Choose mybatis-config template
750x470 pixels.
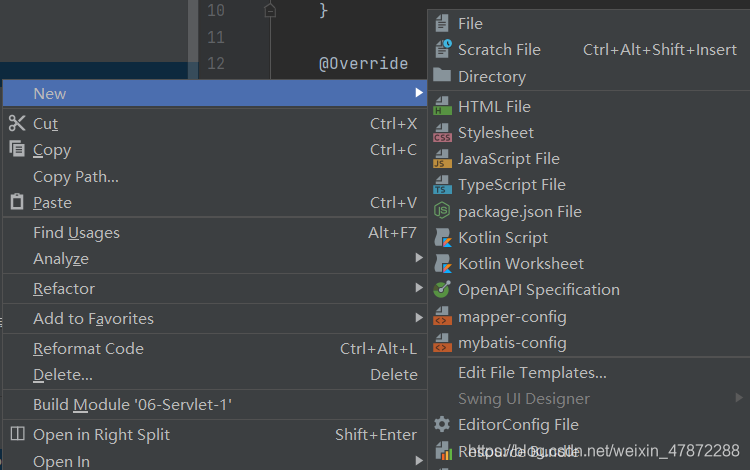coord(589,343)
